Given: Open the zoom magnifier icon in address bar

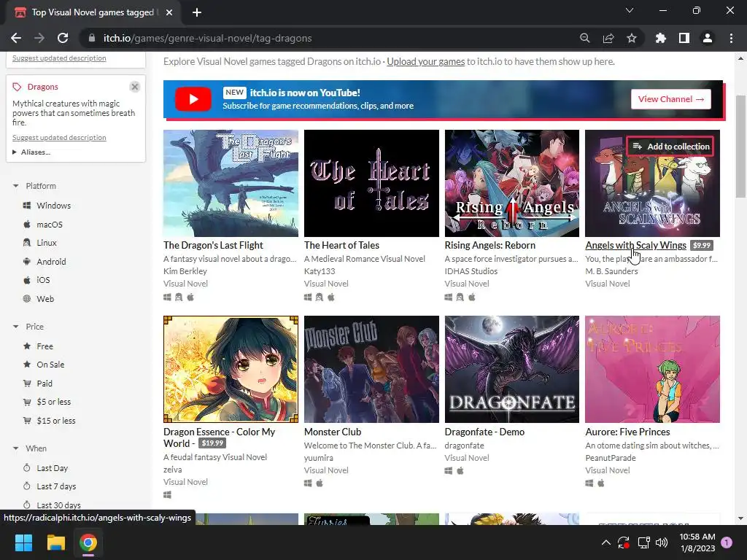Looking at the screenshot, I should (x=584, y=38).
